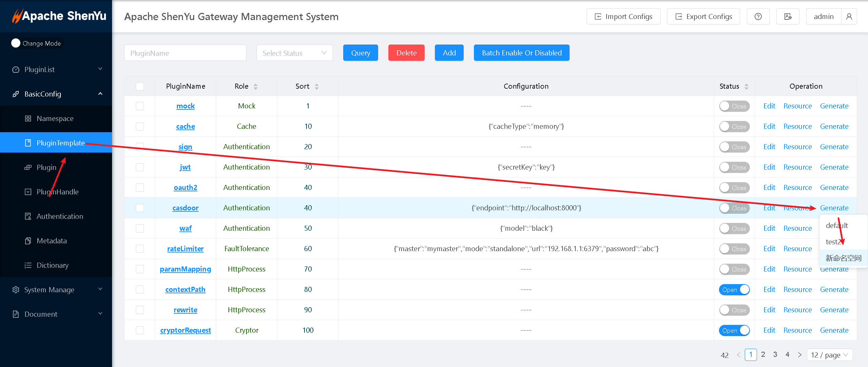Screen dimensions: 868x367
Task: Click the help question mark icon
Action: point(758,17)
